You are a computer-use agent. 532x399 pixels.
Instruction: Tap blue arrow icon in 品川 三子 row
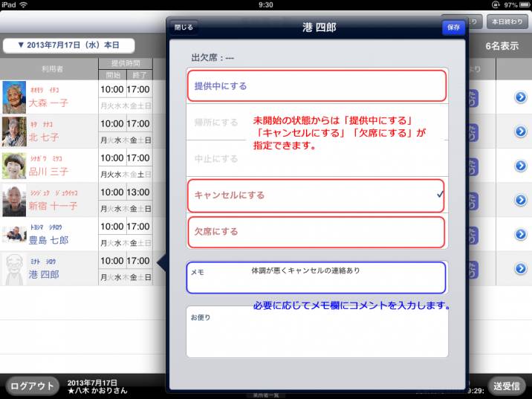(x=521, y=166)
